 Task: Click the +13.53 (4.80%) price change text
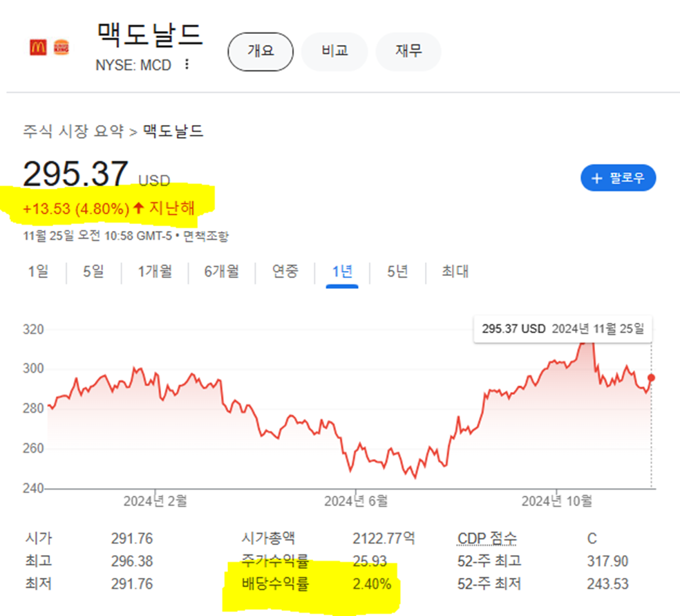point(76,209)
